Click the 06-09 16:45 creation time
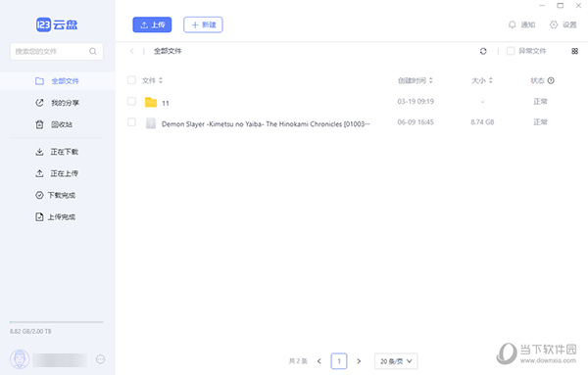This screenshot has width=588, height=375. pyautogui.click(x=416, y=122)
